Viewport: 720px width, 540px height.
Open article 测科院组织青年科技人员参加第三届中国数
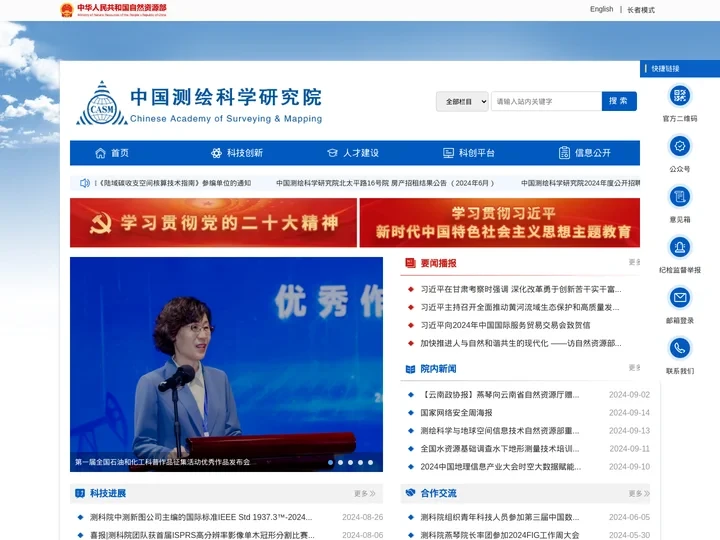[500, 517]
